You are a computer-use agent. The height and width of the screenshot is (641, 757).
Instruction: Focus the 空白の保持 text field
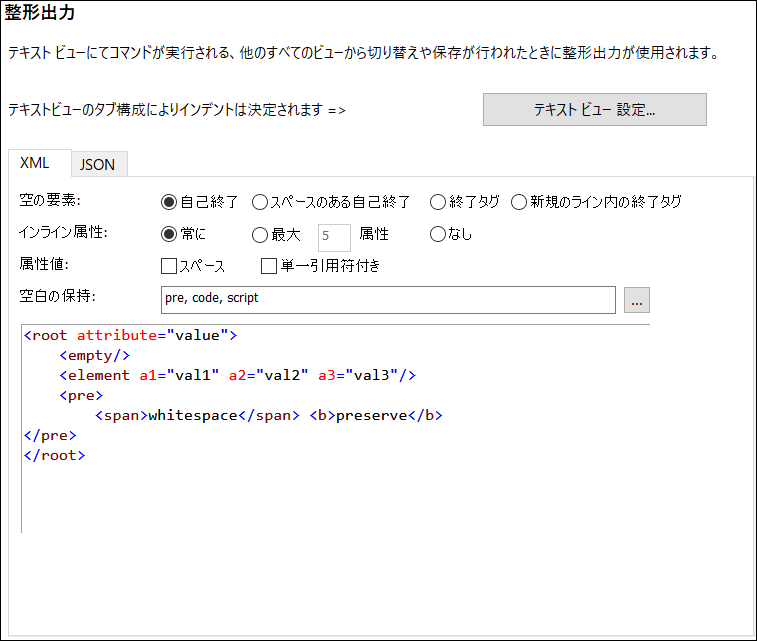click(387, 299)
